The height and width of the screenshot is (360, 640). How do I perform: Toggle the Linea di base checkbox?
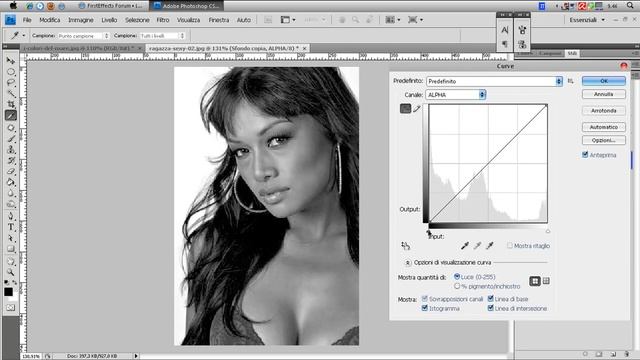(x=491, y=299)
